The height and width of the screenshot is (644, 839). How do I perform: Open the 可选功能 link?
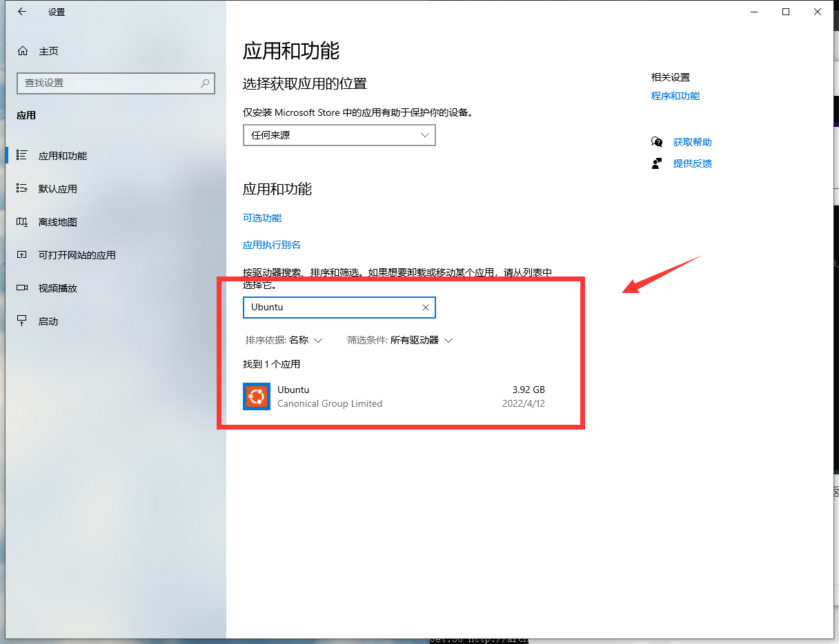click(262, 218)
